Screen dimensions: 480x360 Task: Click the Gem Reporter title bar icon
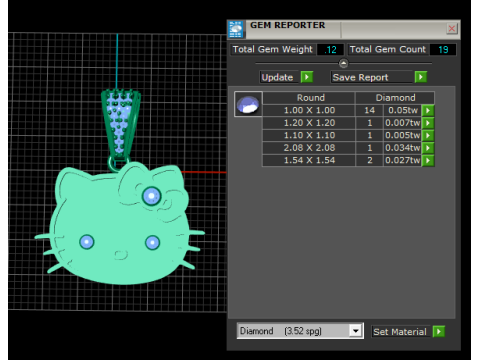[x=236, y=29]
